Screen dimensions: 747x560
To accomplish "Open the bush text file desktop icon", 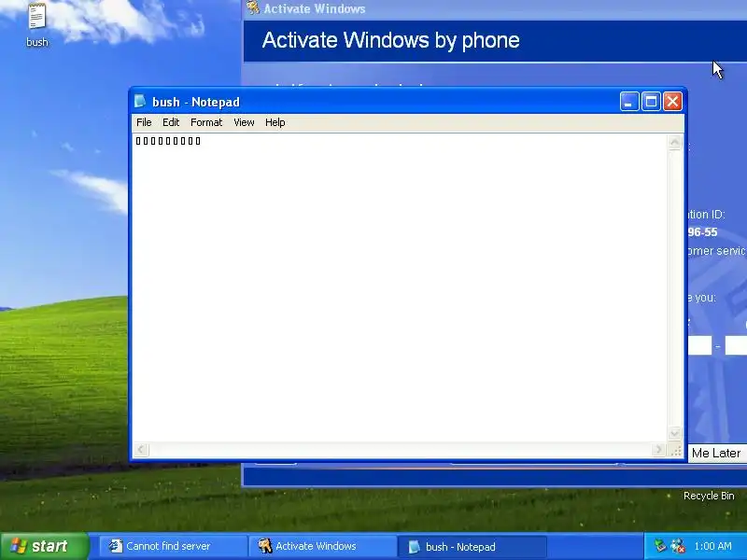I will pos(36,25).
